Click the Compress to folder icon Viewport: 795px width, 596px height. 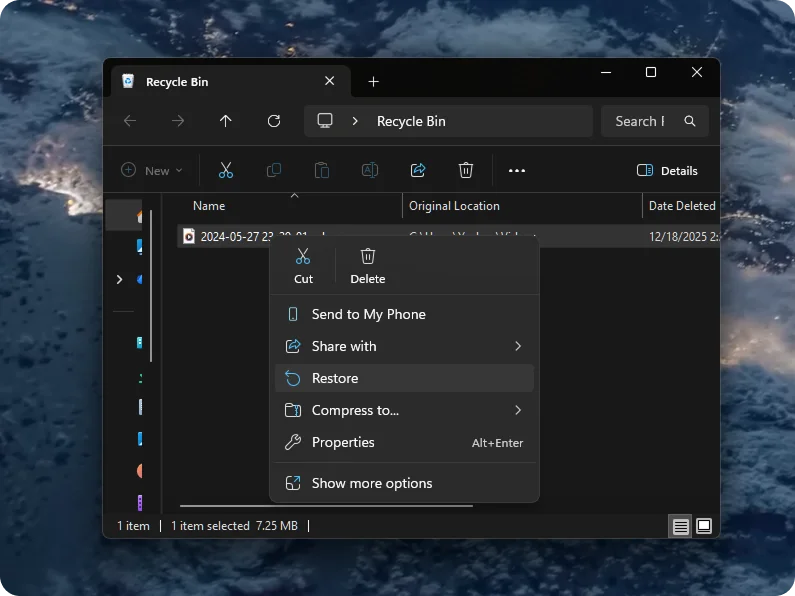point(293,410)
